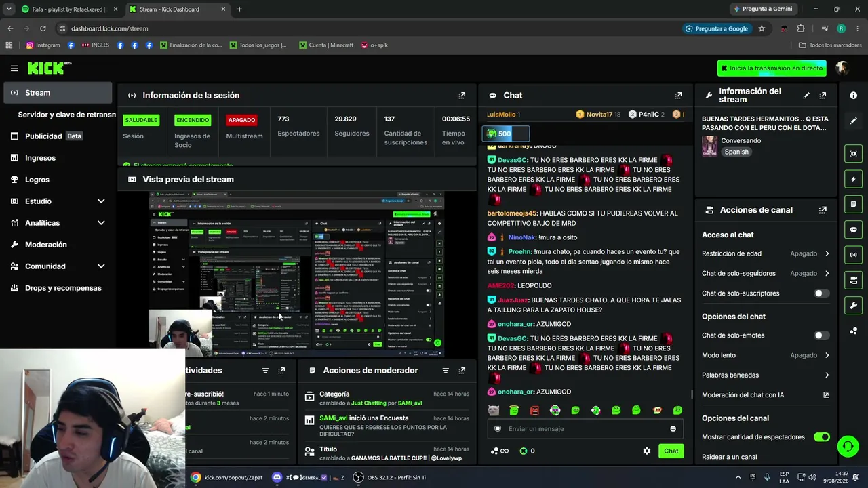Open the Discord taskbar item
868x488 pixels.
309,477
